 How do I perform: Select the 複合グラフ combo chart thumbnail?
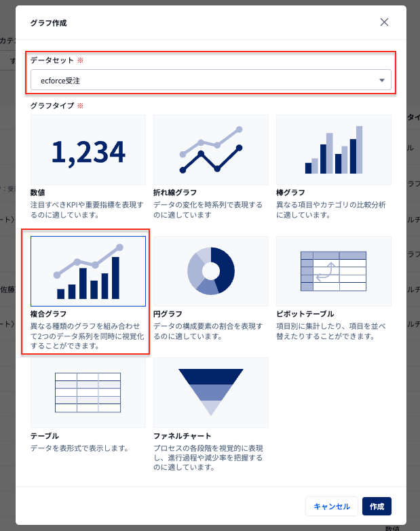(88, 271)
